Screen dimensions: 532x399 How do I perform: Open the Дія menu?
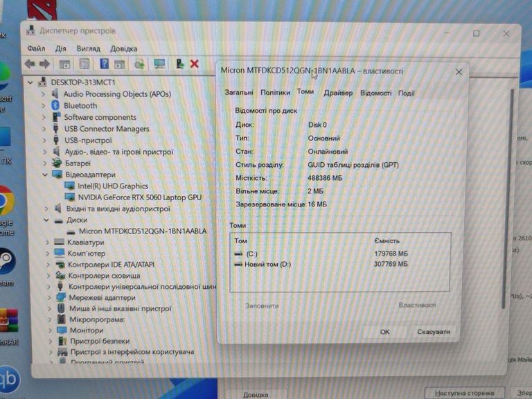point(61,48)
